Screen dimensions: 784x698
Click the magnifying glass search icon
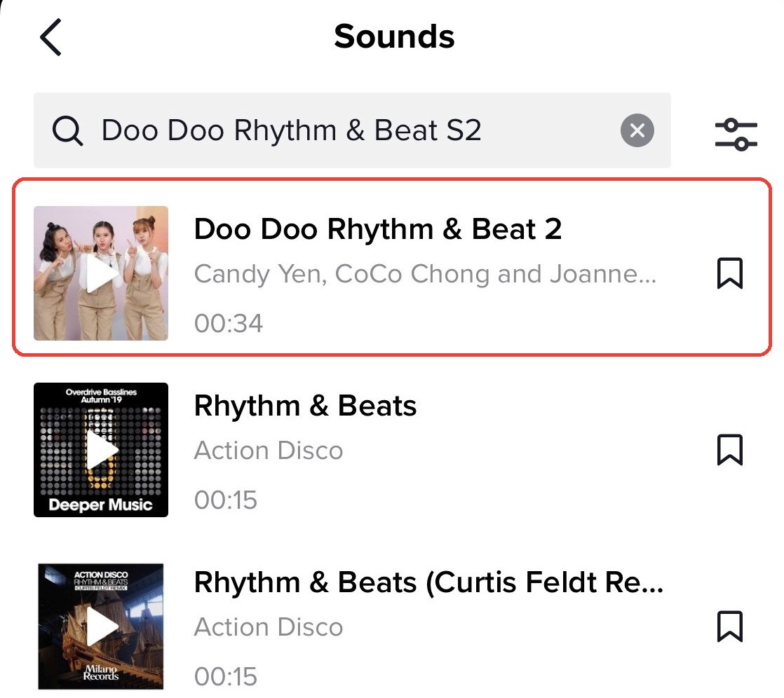67,131
